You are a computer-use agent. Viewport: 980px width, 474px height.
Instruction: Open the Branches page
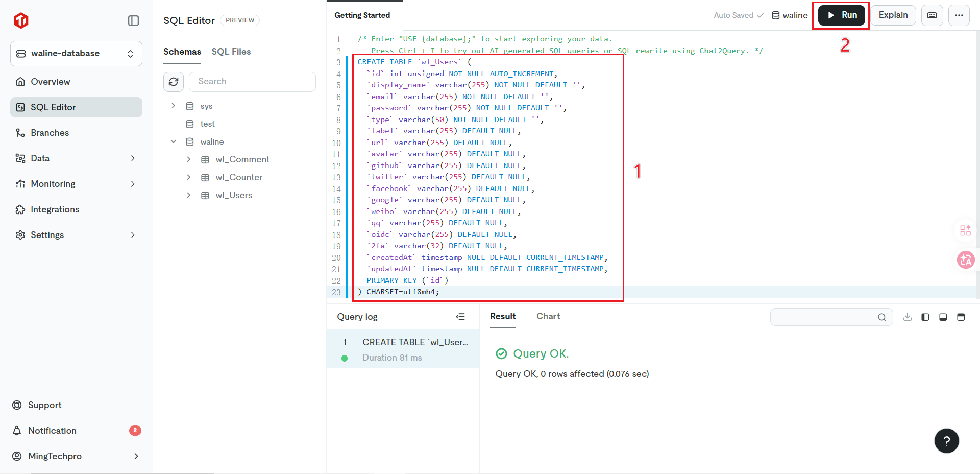(x=76, y=133)
